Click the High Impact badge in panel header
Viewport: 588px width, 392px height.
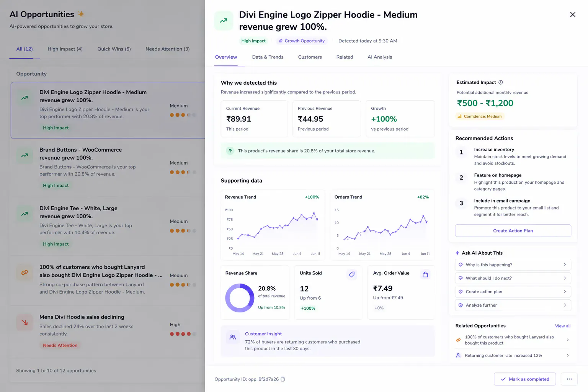pos(253,41)
